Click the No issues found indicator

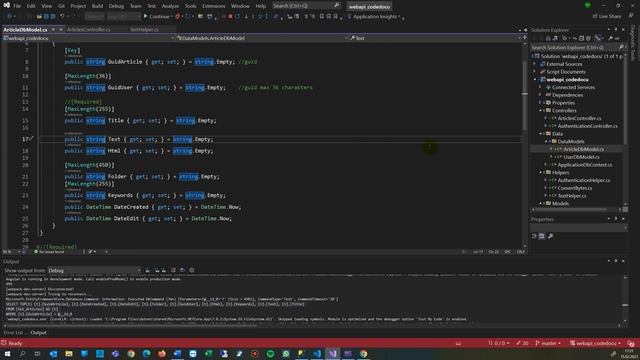[x=49, y=252]
